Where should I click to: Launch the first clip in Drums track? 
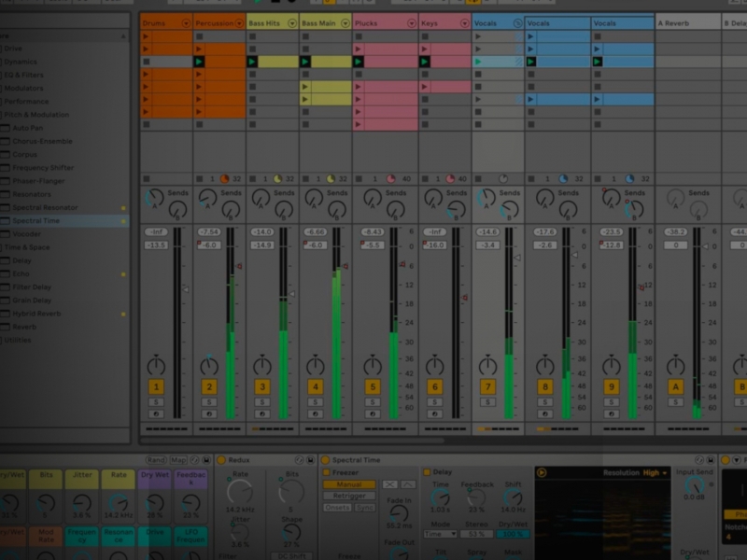(146, 37)
